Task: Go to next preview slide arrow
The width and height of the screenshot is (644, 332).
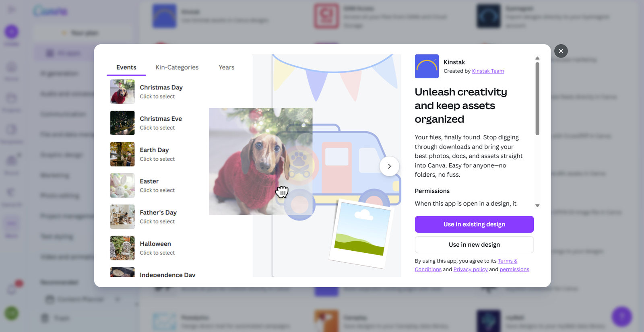Action: pos(389,166)
